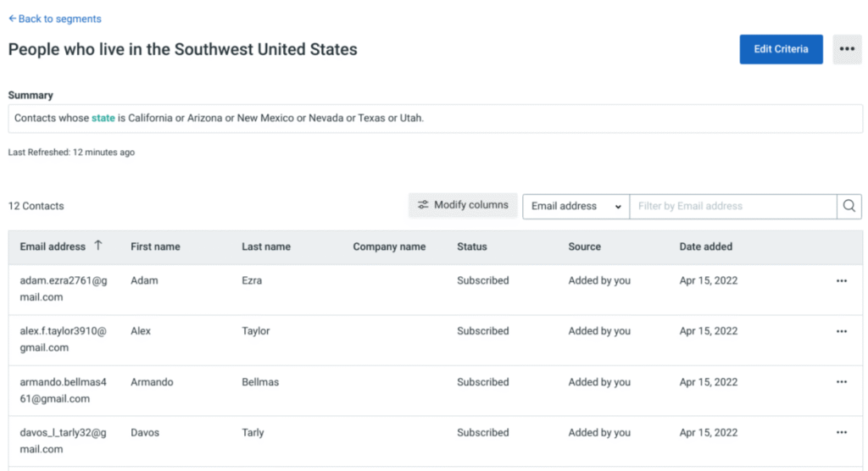Open row actions for Armando Bellmas
This screenshot has height=471, width=868.
point(841,382)
